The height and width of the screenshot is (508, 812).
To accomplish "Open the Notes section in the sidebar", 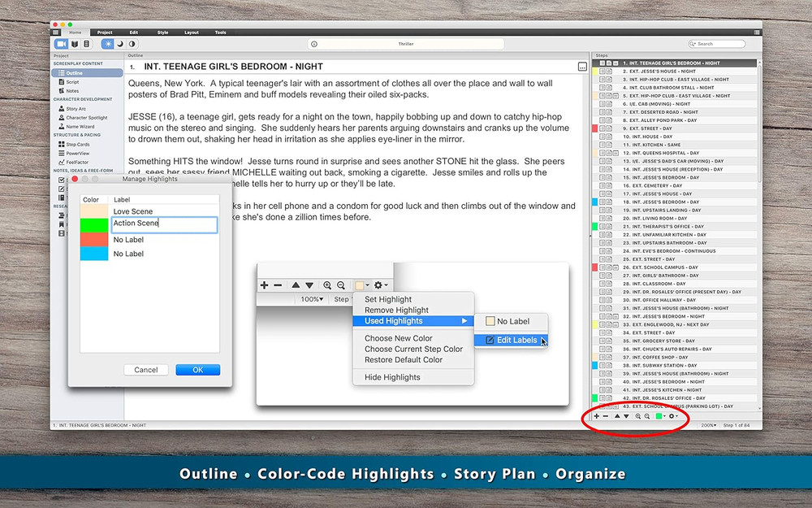I will [78, 90].
